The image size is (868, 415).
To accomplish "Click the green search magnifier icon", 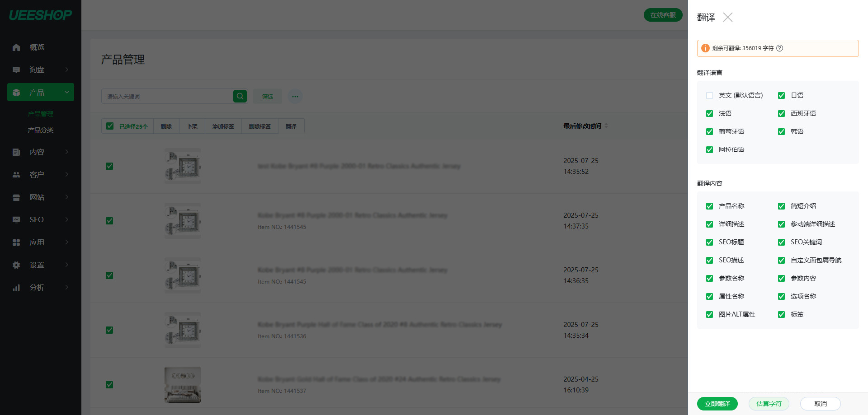I will coord(240,96).
